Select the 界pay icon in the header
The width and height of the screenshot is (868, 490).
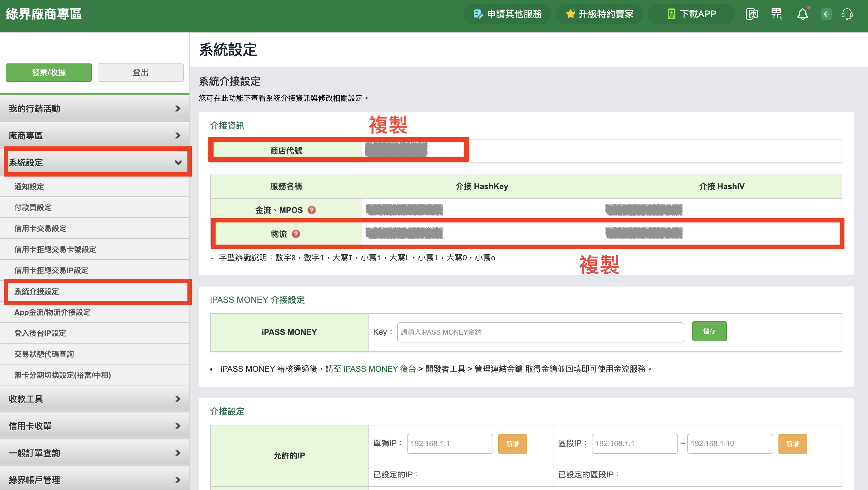pyautogui.click(x=777, y=14)
